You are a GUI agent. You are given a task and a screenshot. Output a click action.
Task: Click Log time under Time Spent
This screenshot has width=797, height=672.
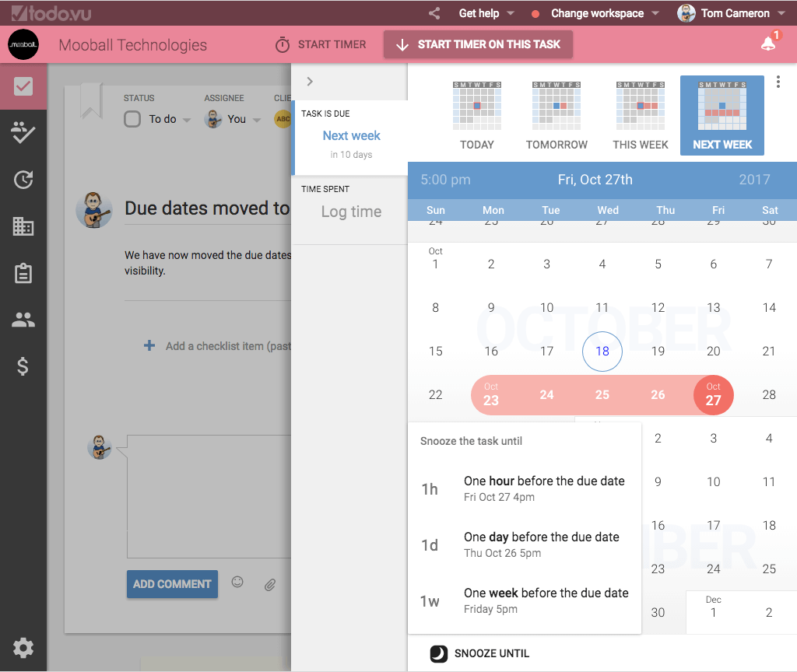(351, 212)
